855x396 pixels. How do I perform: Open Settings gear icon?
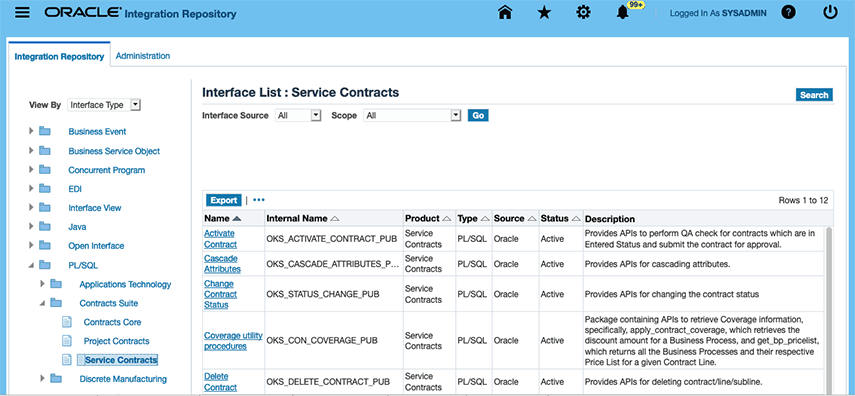pos(583,13)
